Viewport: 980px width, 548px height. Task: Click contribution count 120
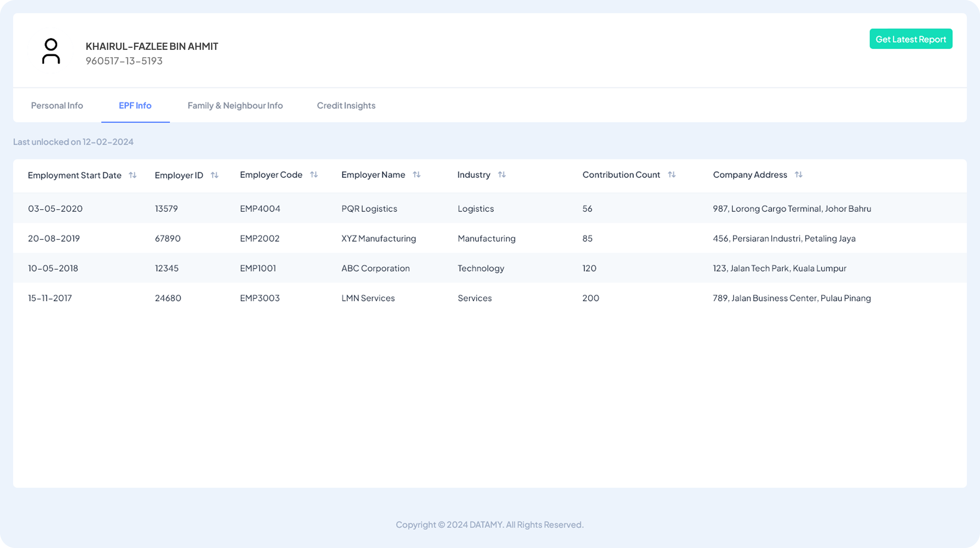point(589,268)
